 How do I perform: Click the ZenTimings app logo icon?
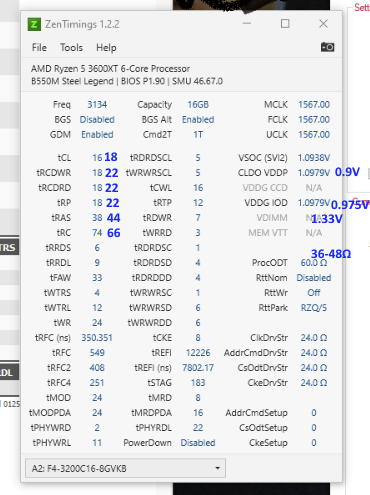(34, 24)
